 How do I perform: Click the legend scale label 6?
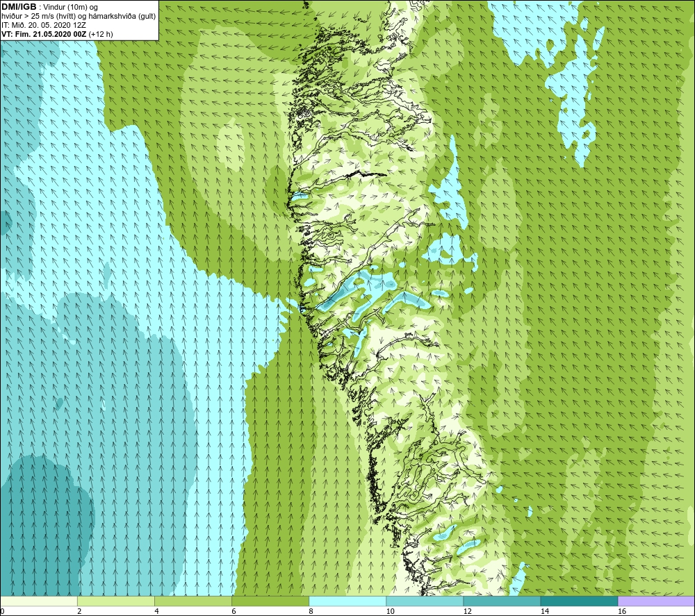click(x=234, y=611)
